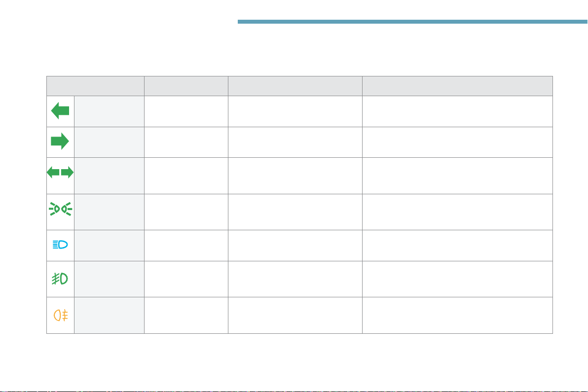Screen dimensions: 588x392
Task: Select the orange rear foglamp icon
Action: (x=61, y=316)
